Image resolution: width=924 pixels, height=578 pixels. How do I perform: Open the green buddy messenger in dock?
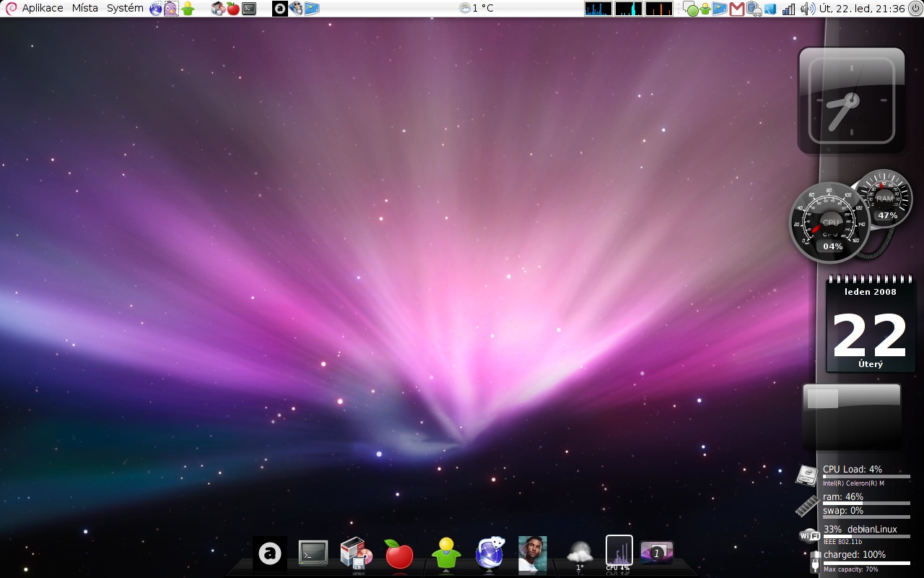click(x=445, y=554)
